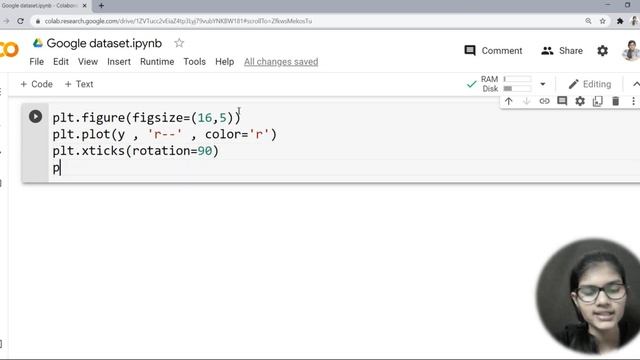Open the Google Drive icon beside title

(38, 43)
